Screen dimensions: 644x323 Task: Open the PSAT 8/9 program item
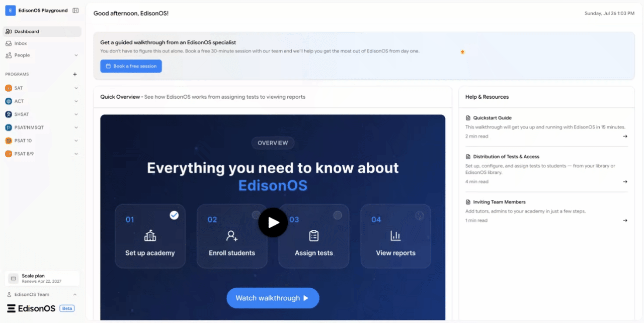[x=42, y=154]
